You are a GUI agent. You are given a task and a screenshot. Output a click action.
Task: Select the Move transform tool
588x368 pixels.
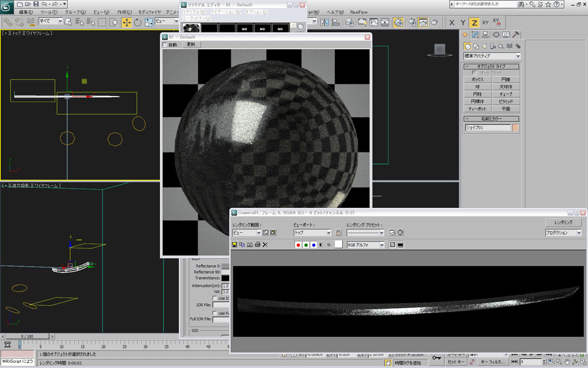(x=126, y=22)
